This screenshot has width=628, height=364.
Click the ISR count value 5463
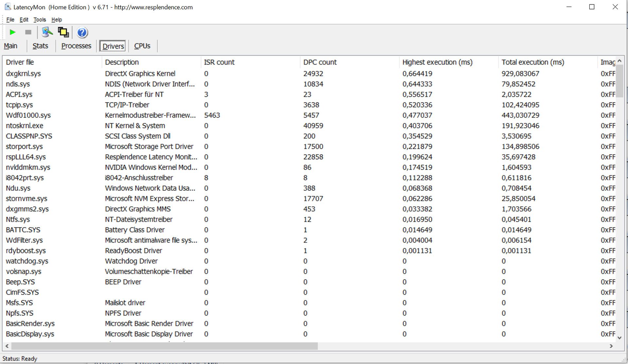[x=212, y=115]
